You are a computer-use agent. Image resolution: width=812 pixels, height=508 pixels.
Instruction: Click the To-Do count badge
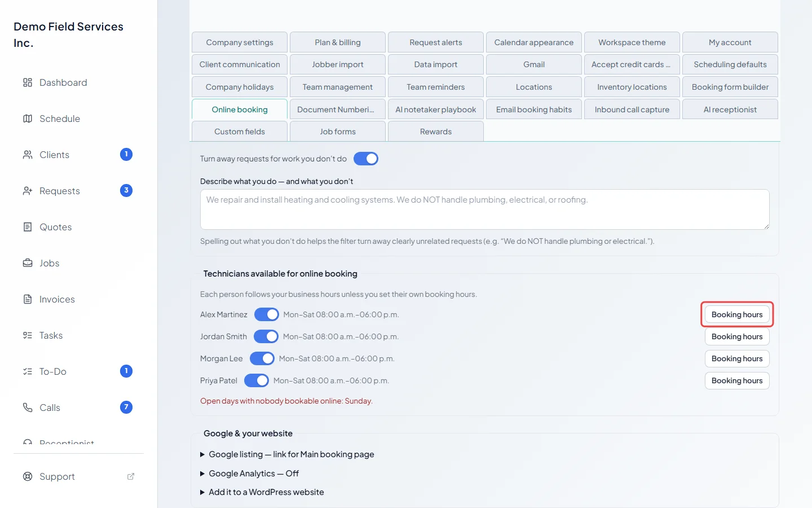point(126,371)
